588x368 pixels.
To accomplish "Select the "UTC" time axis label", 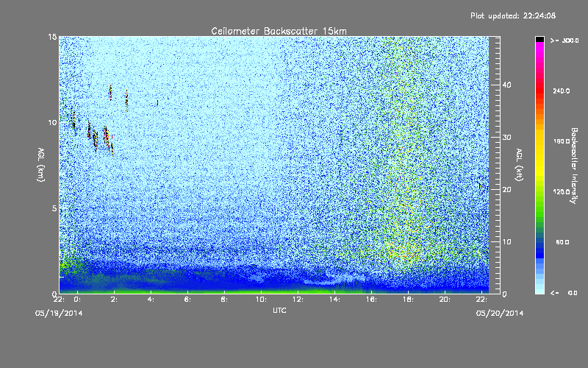I will click(279, 310).
